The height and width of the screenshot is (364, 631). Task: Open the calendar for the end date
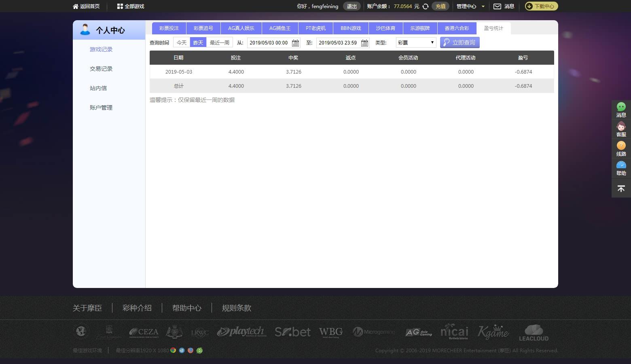point(364,43)
